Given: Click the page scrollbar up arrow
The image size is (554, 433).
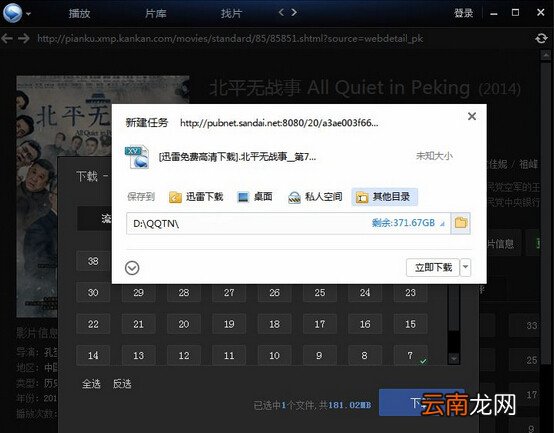Looking at the screenshot, I should [546, 55].
